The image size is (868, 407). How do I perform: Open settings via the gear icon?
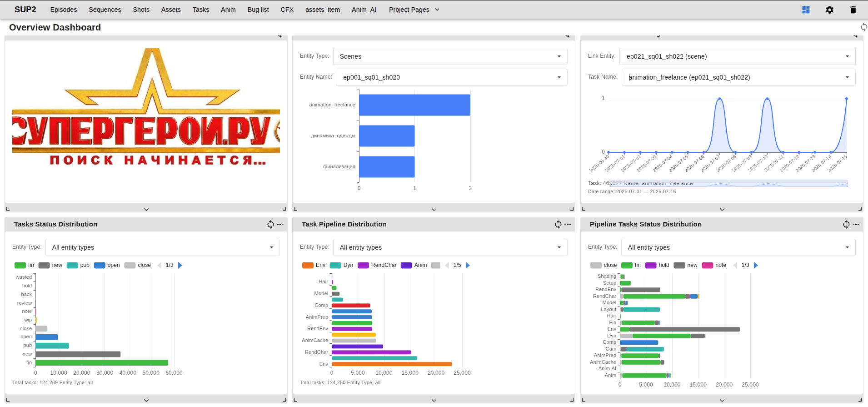(x=829, y=10)
